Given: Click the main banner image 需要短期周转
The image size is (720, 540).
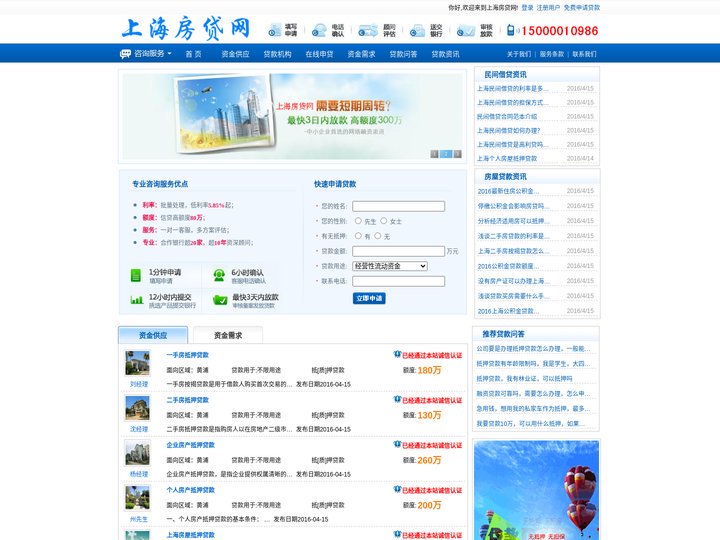Looking at the screenshot, I should 292,116.
